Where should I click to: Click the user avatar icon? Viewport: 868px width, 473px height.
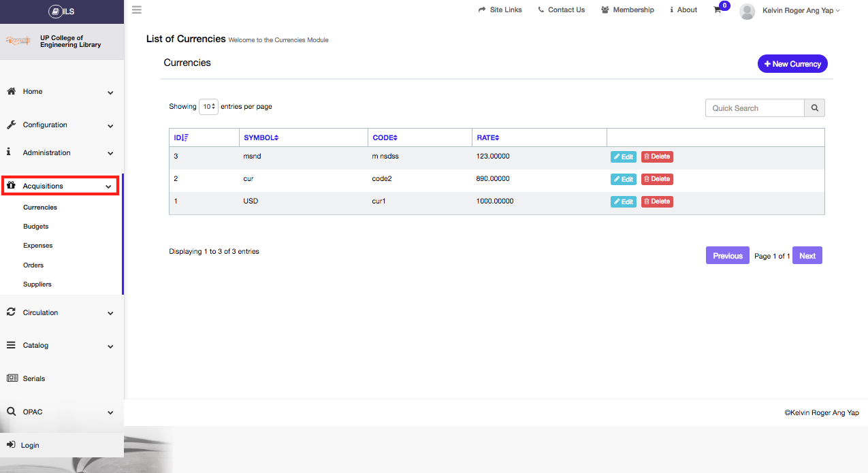click(x=747, y=11)
